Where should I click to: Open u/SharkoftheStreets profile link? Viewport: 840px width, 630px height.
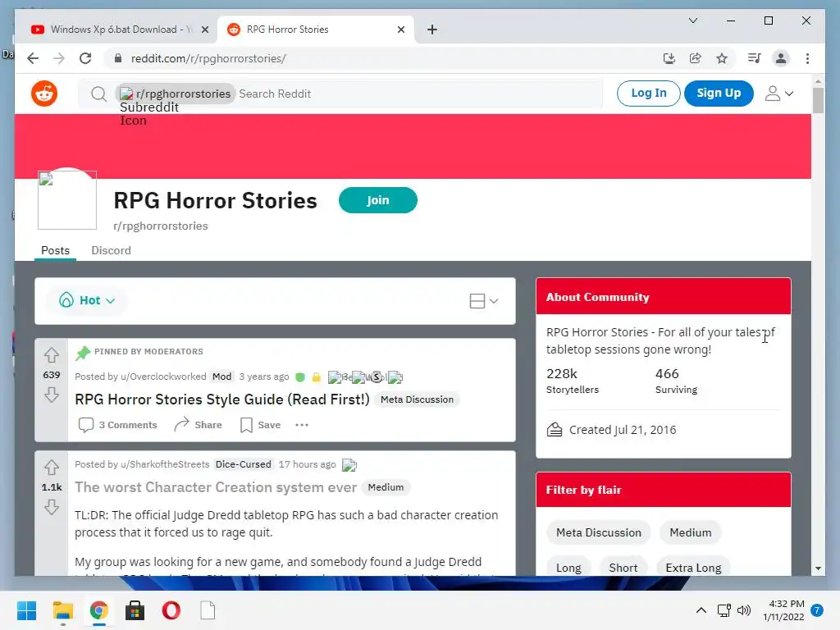(165, 464)
